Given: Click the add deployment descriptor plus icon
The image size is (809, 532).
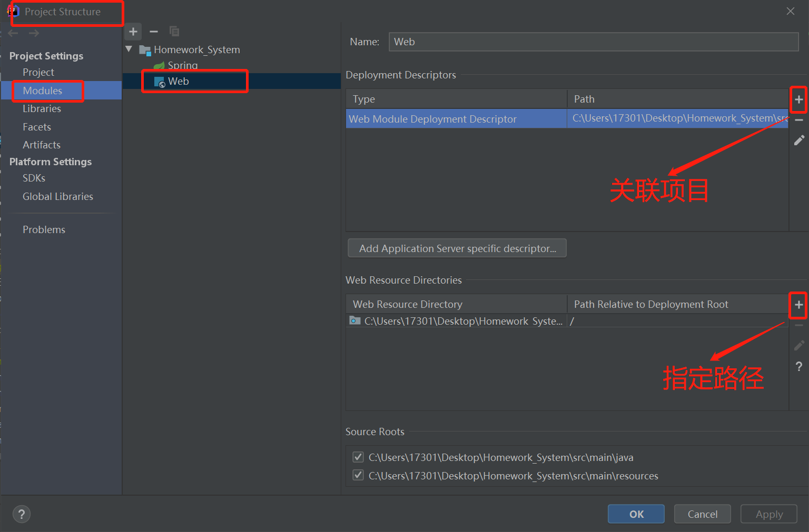Looking at the screenshot, I should pyautogui.click(x=798, y=99).
